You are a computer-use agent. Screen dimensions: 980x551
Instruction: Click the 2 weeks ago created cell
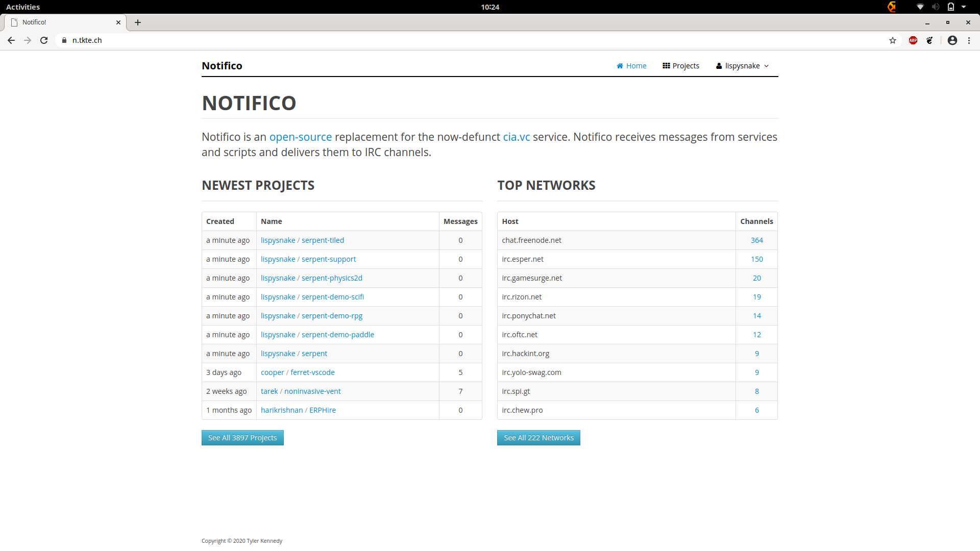[229, 391]
